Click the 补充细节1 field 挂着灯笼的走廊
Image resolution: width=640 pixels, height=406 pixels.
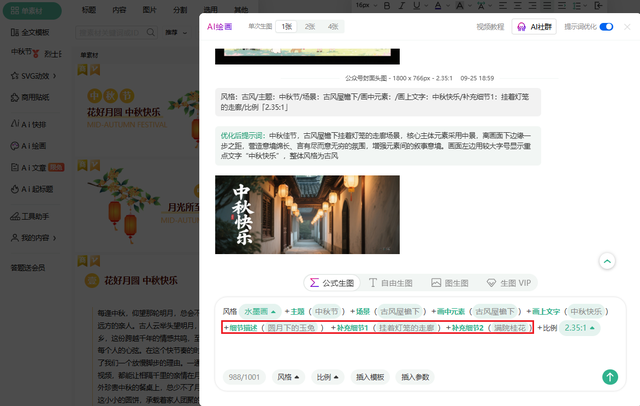(x=406, y=328)
